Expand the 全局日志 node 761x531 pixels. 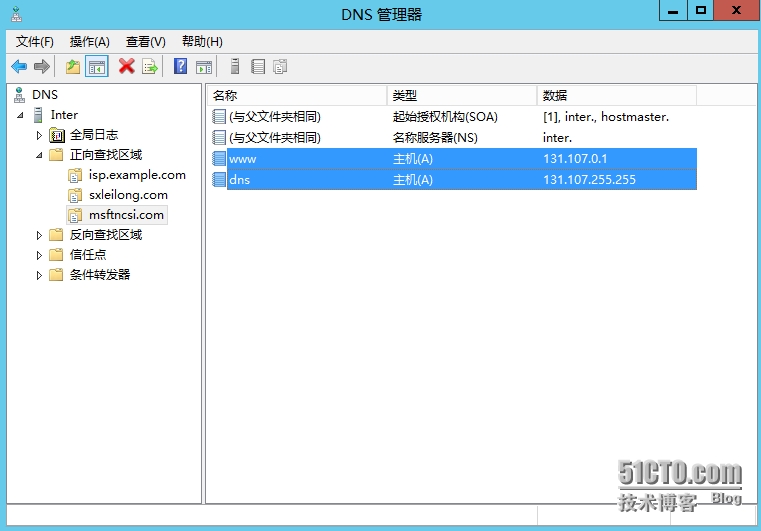(39, 135)
